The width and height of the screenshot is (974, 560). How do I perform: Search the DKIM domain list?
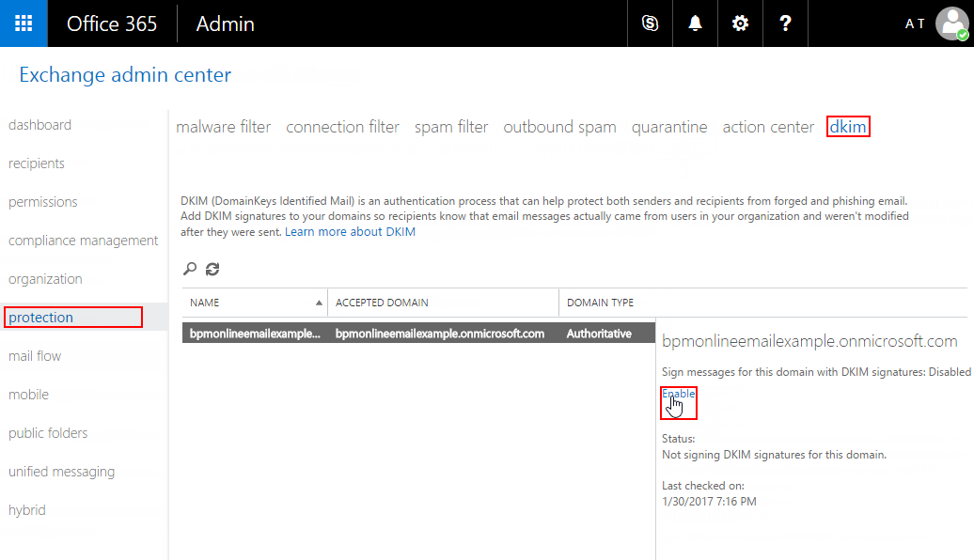(189, 269)
